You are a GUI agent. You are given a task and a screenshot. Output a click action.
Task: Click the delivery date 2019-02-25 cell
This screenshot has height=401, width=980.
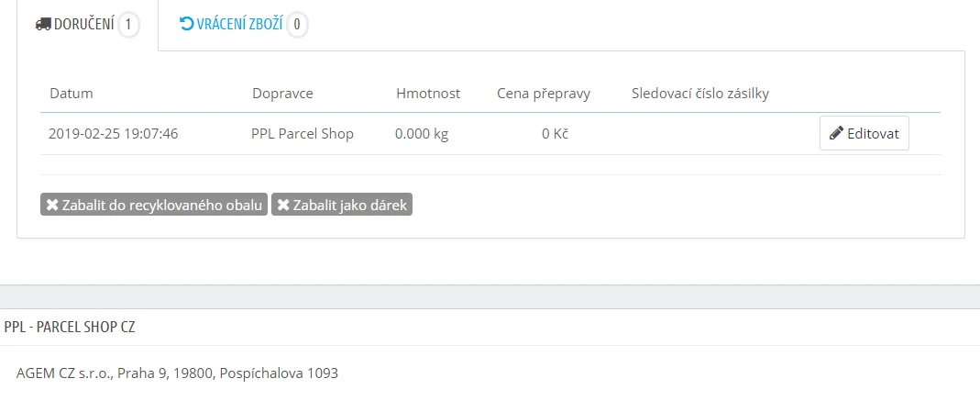coord(114,134)
